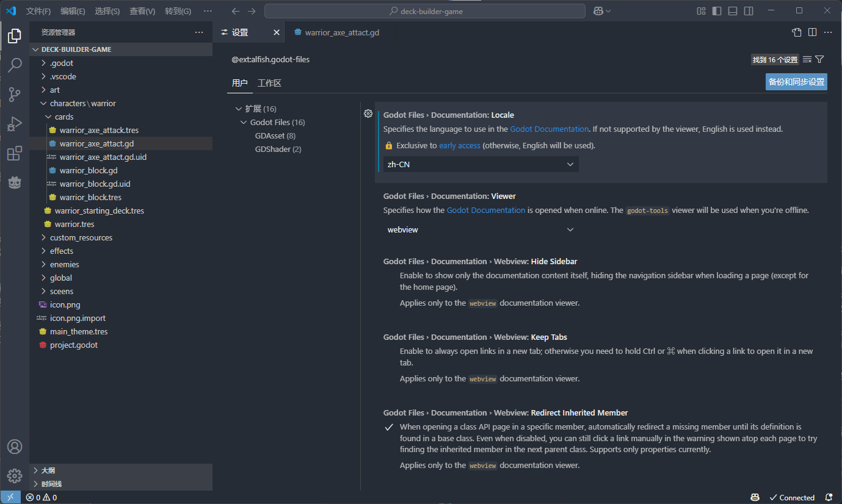Open the Explorer view in activity bar

tap(15, 36)
